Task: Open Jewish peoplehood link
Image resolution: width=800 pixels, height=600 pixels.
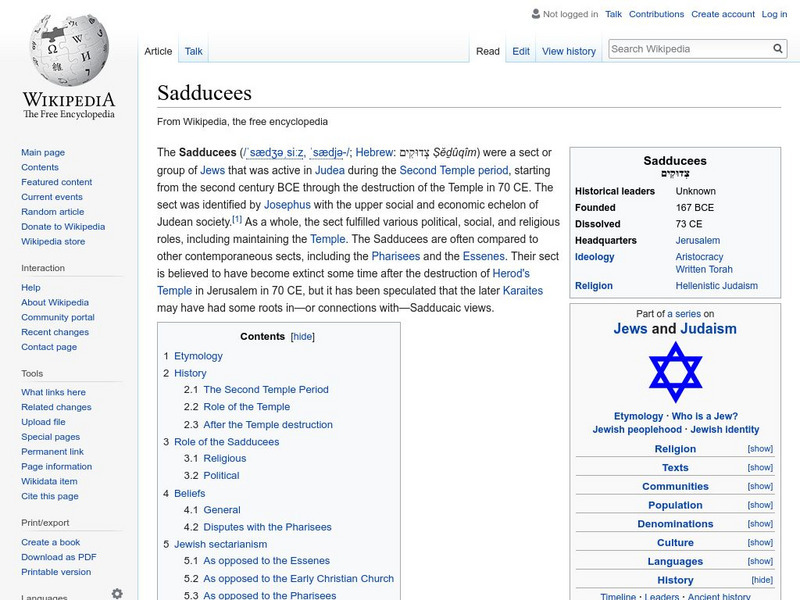Action: pyautogui.click(x=637, y=430)
